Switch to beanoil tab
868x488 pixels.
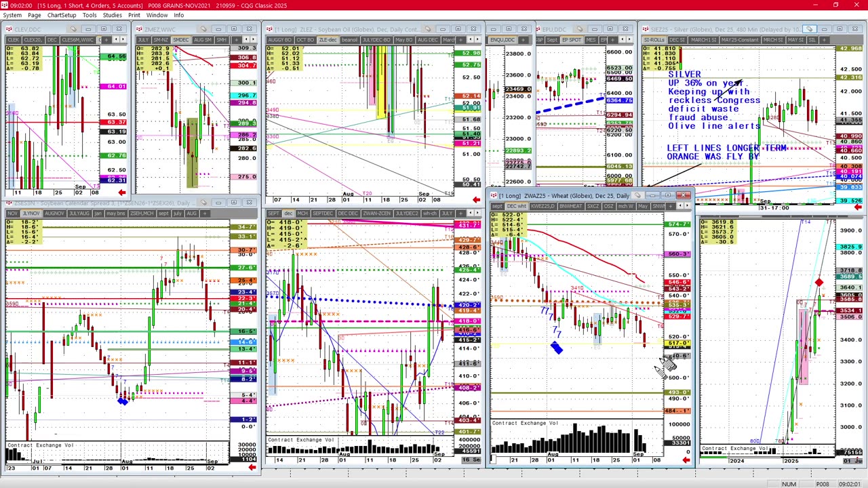click(x=350, y=40)
